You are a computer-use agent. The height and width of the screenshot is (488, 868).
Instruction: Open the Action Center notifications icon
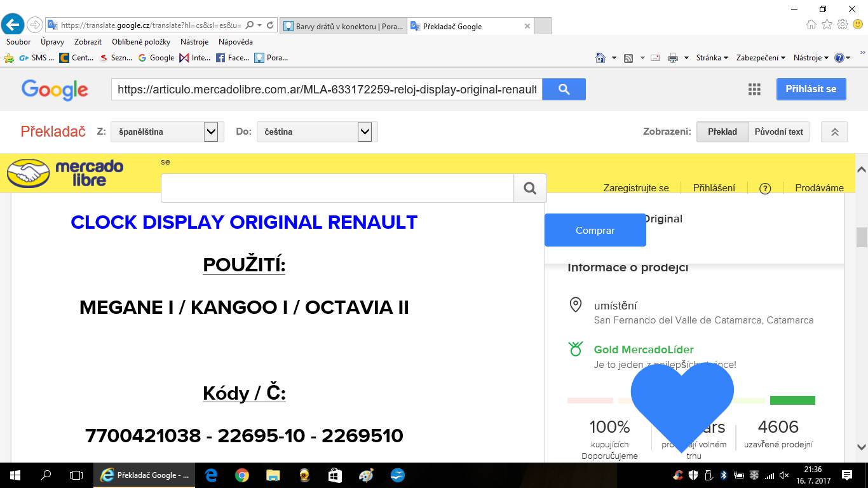[847, 475]
